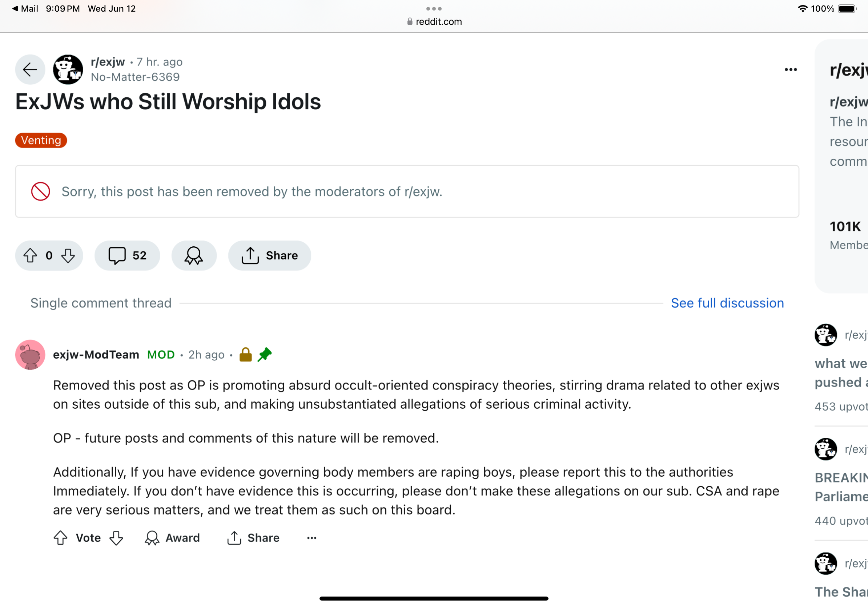
Task: Downvote the exjw-ModTeam comment
Action: point(116,538)
